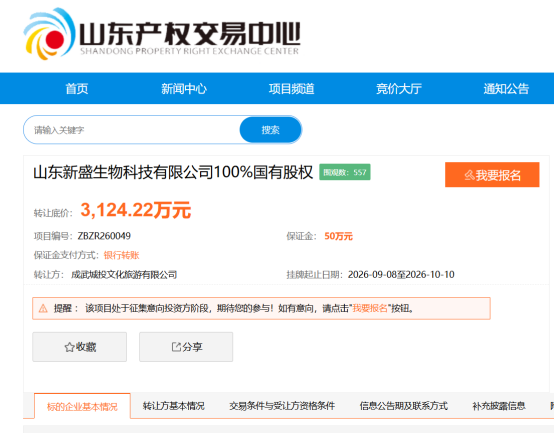Click the price 3,124.22万元

pos(136,210)
